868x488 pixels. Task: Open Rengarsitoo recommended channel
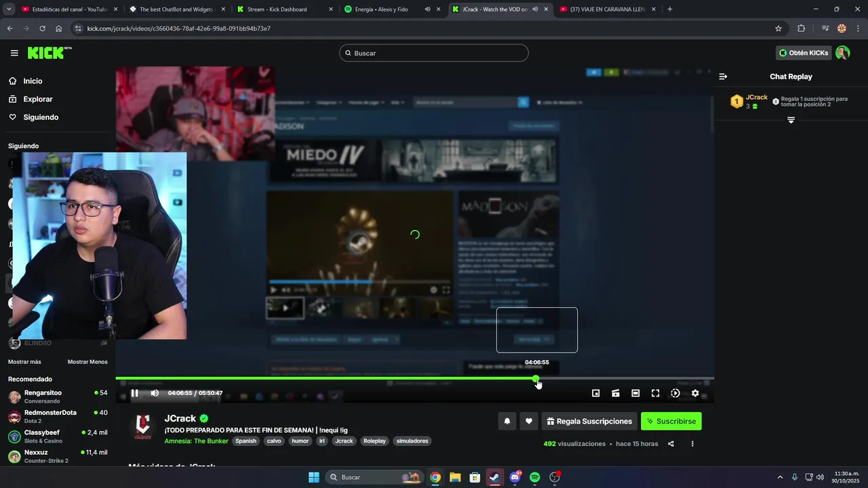coord(58,396)
